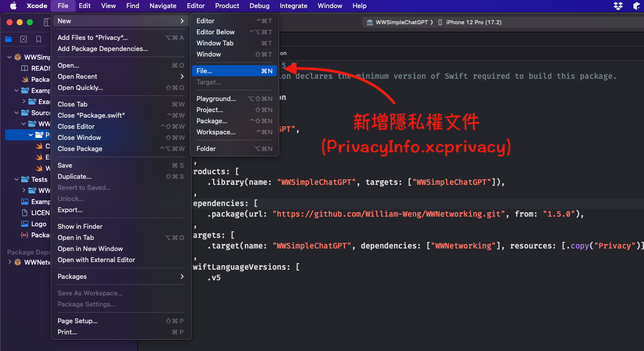Choose New Editor
Screen dimensions: 644x351
234,21
